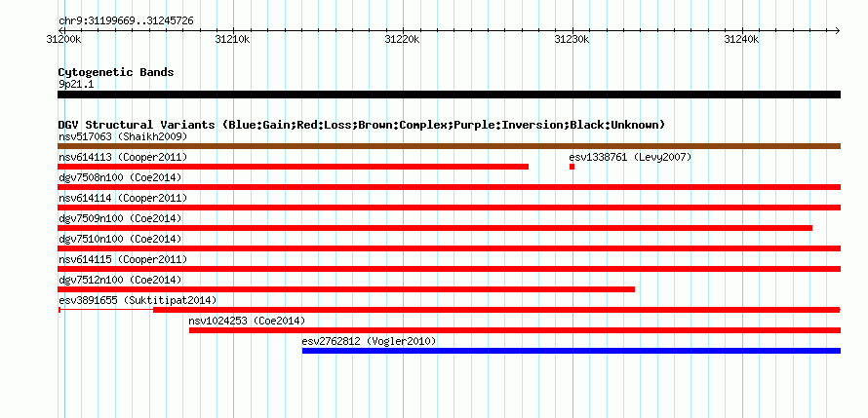Click the blue esv2762812 gain bar
The height and width of the screenshot is (418, 868).
(x=572, y=351)
